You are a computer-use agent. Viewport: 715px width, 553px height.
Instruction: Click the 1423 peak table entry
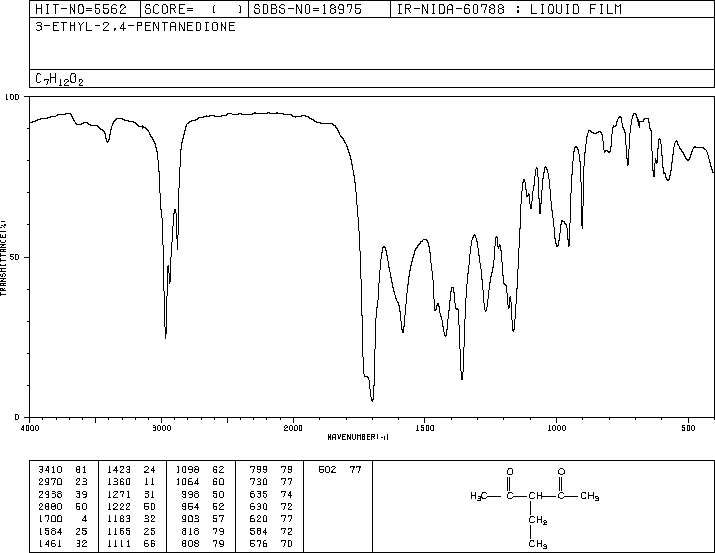[x=131, y=470]
